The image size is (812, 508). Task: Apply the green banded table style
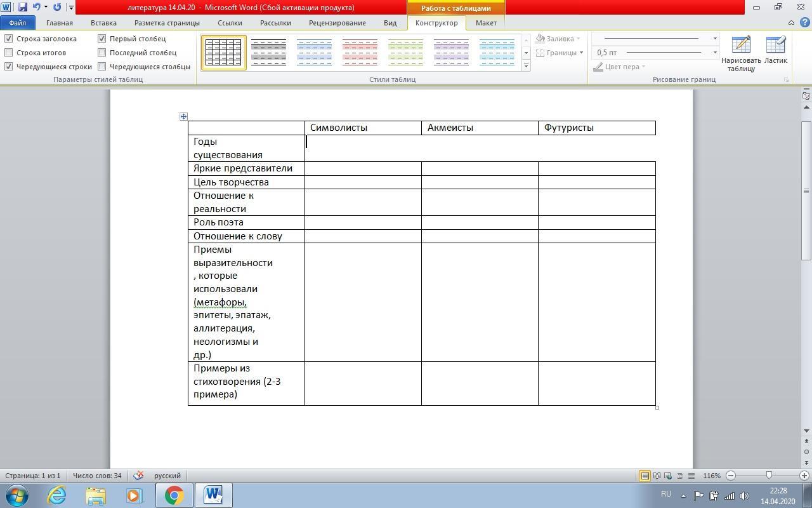pos(405,52)
